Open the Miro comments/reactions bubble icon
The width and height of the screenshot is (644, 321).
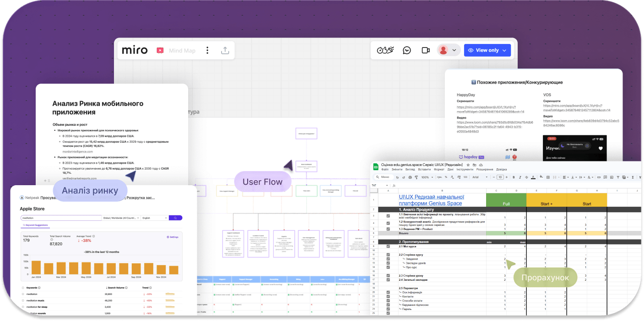pyautogui.click(x=407, y=50)
